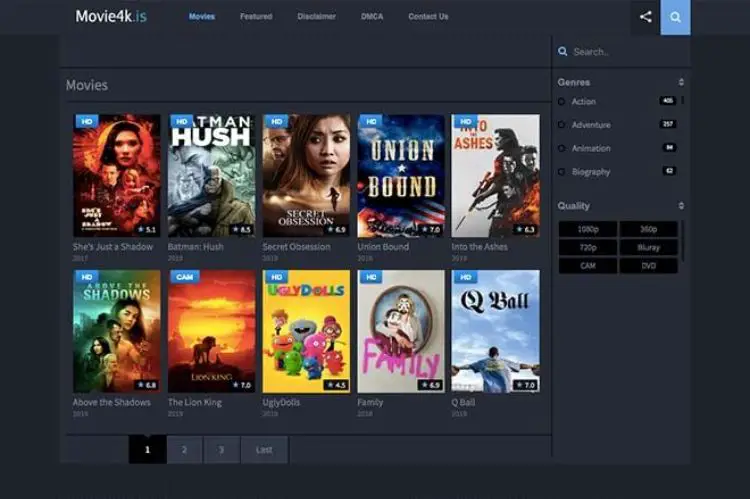
Task: Click the Batman: Hush title link
Action: (195, 247)
